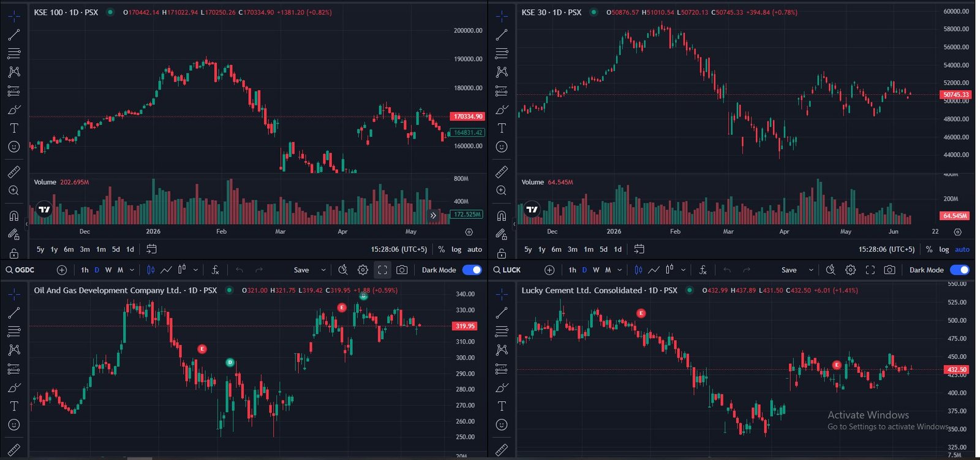Open emoji tool in LUCK chart toolbar

point(502,424)
